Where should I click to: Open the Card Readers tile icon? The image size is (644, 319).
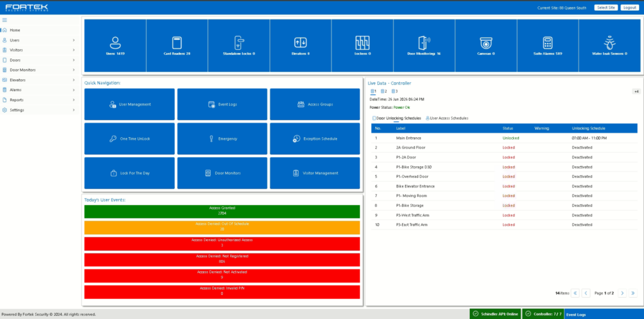[177, 43]
